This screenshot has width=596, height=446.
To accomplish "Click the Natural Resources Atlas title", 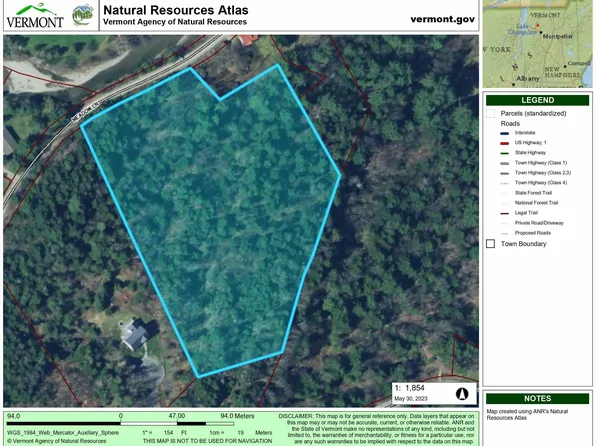I will tap(176, 10).
